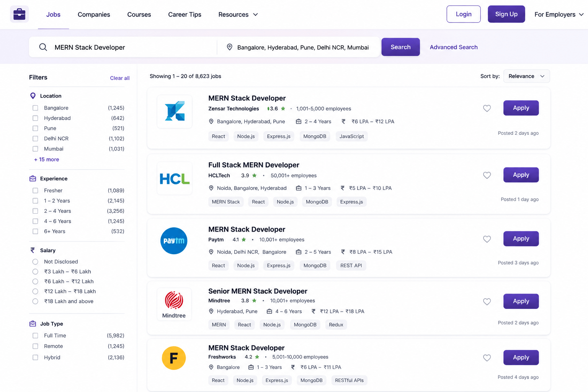Click the Salary filter rupee icon

click(33, 250)
